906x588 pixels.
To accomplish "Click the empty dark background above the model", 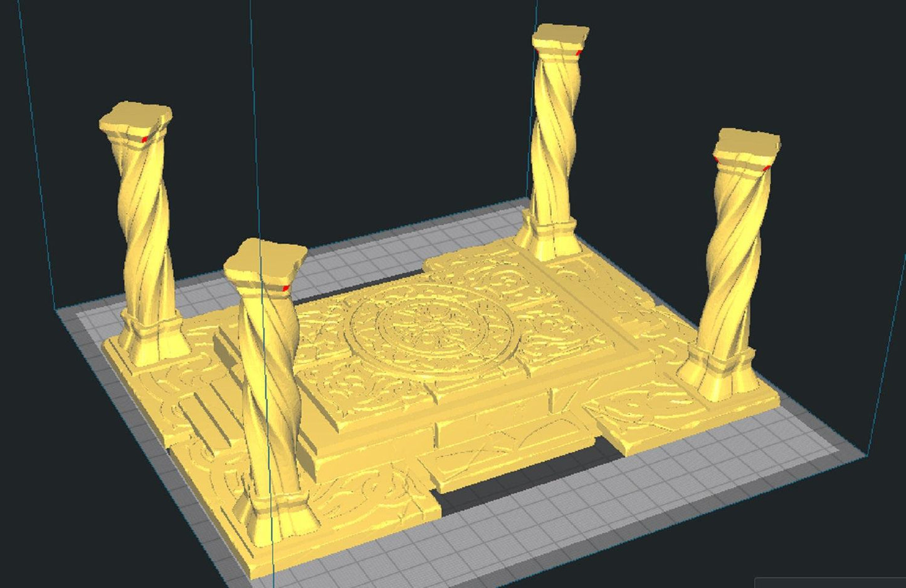I will [376, 94].
